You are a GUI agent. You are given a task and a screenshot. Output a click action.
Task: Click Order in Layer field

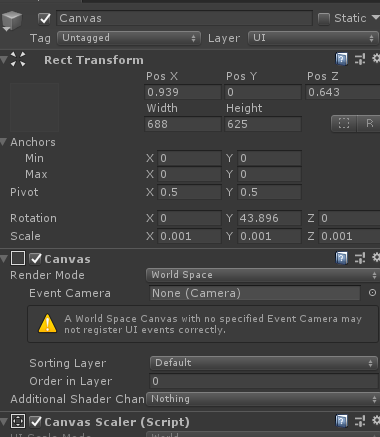coord(263,381)
